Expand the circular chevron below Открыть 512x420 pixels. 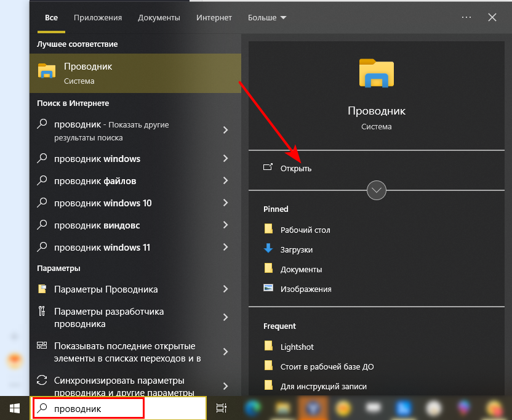[x=377, y=190]
